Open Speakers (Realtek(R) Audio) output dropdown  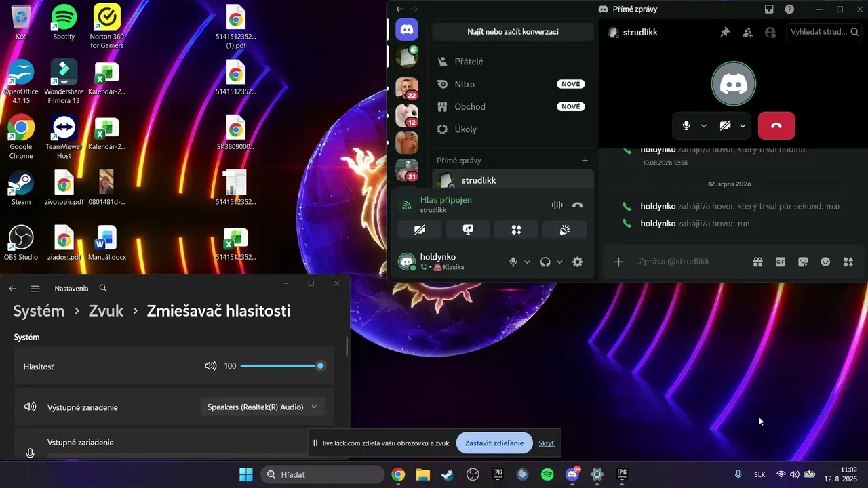tap(262, 407)
